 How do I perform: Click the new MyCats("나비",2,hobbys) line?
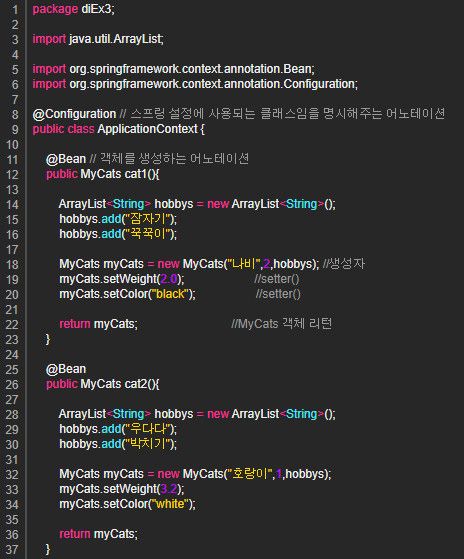click(x=189, y=264)
